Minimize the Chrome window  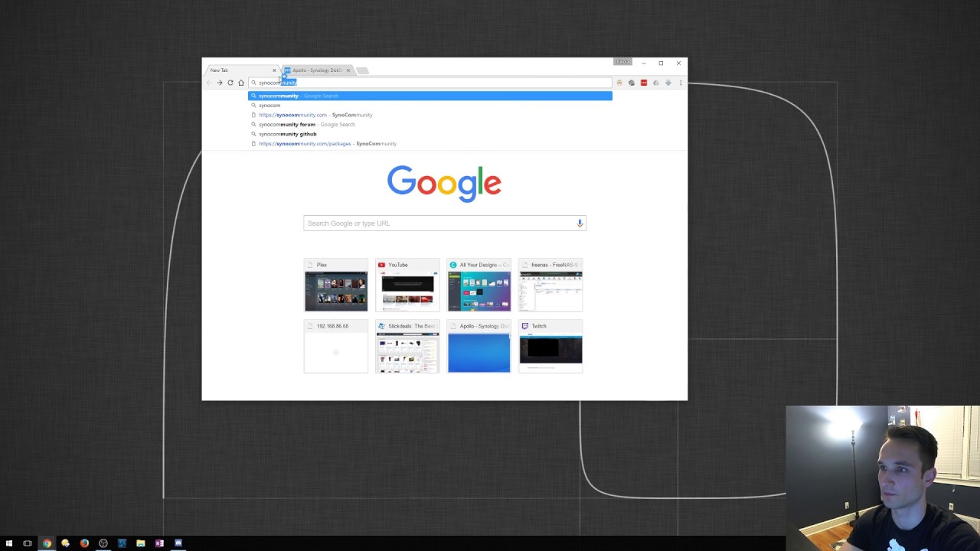click(x=644, y=63)
